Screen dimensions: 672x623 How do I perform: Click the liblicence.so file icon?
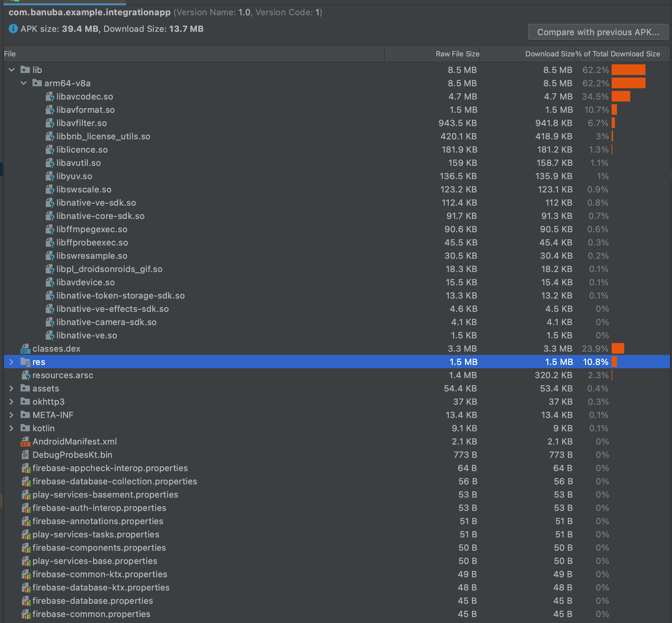coord(50,149)
